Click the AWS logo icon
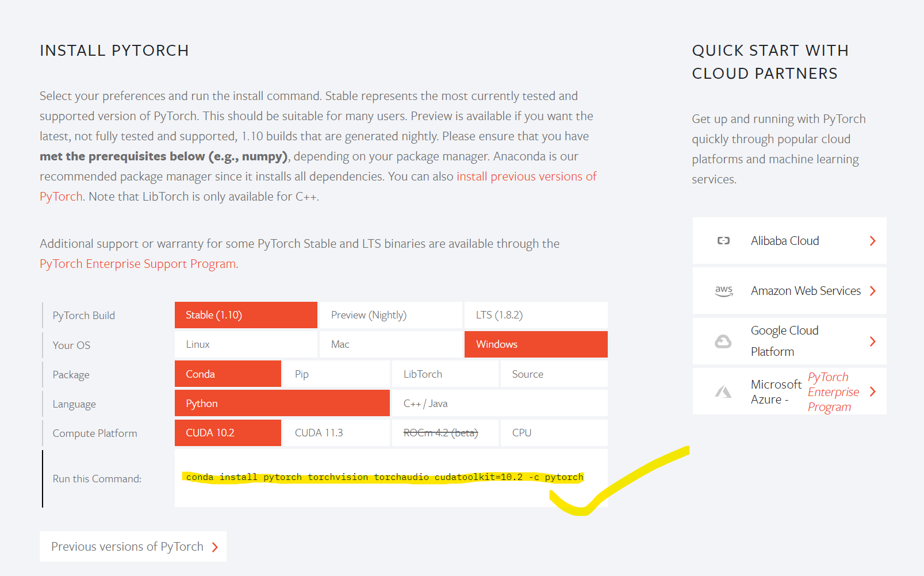This screenshot has height=576, width=924. point(723,291)
